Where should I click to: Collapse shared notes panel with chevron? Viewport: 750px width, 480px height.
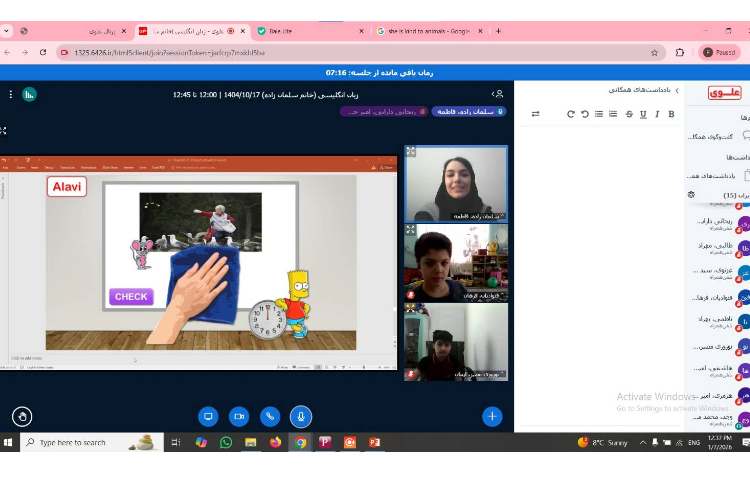coord(677,90)
